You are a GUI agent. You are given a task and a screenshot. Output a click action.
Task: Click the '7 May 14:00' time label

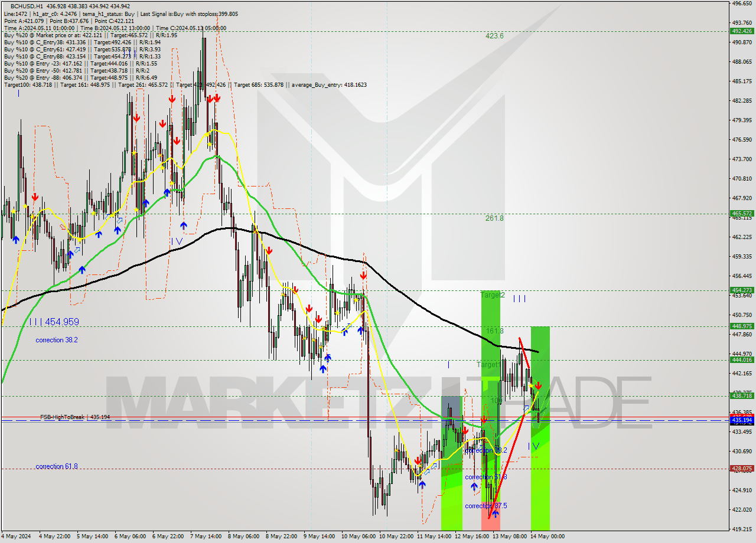[206, 537]
